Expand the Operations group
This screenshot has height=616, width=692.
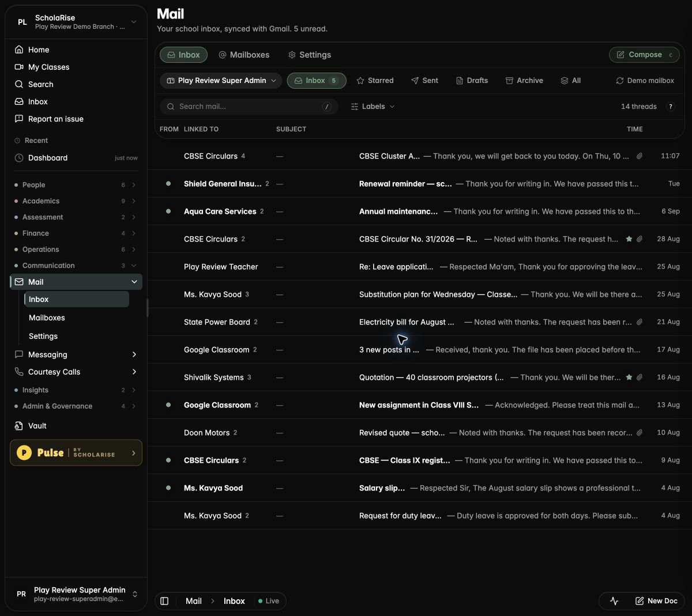pos(76,250)
